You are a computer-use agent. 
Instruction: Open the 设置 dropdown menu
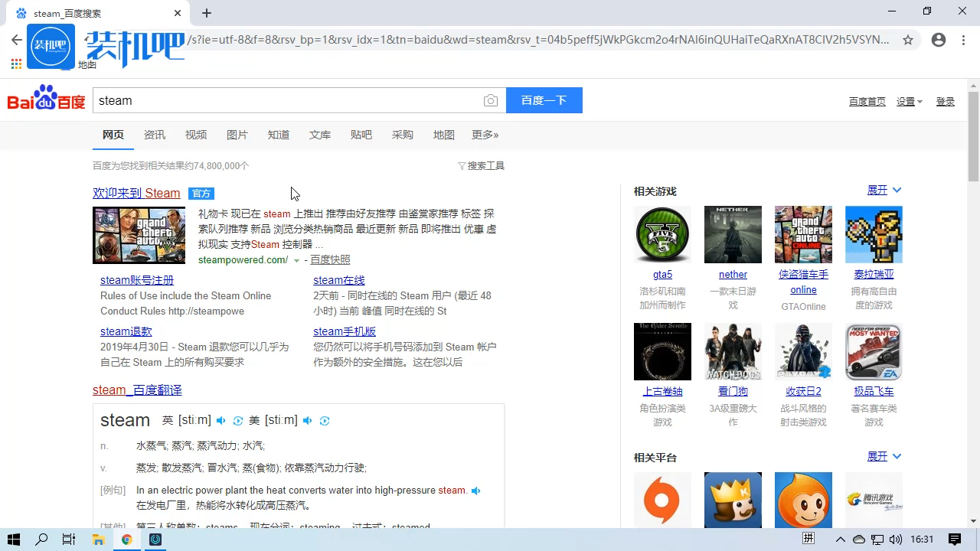coord(908,100)
